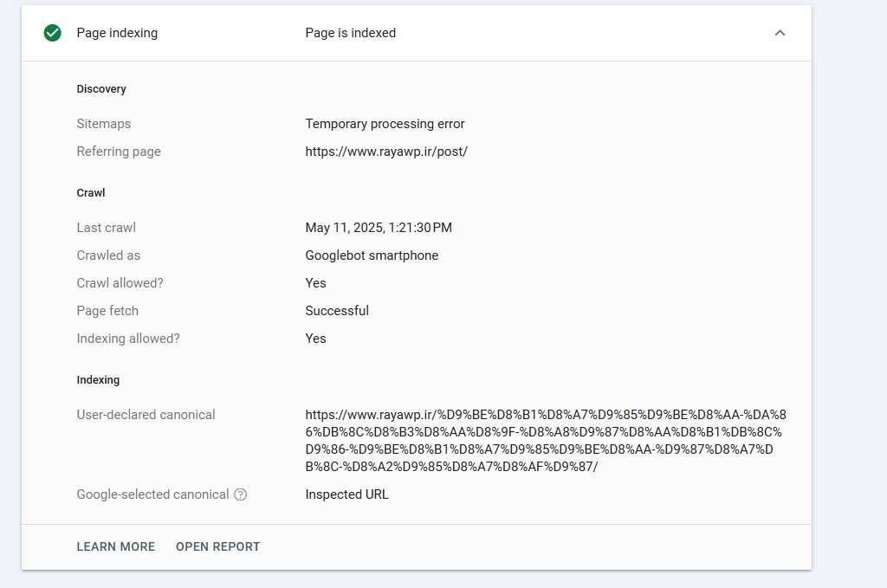Viewport: 887px width, 588px height.
Task: Select the 'Page is indexed' status text
Action: tap(351, 33)
